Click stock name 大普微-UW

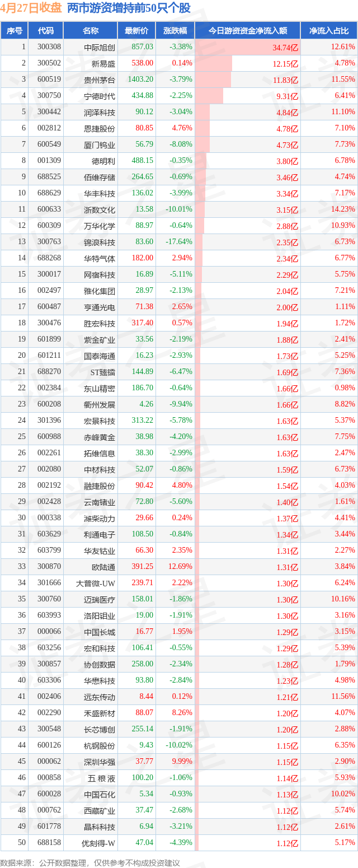click(96, 583)
